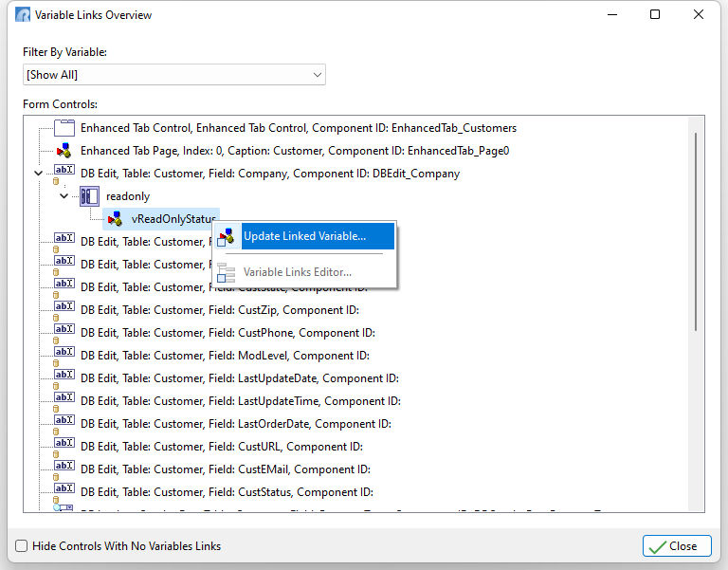Viewport: 728px width, 570px height.
Task: Click the DB Edit icon for CustStatus row
Action: pos(64,492)
